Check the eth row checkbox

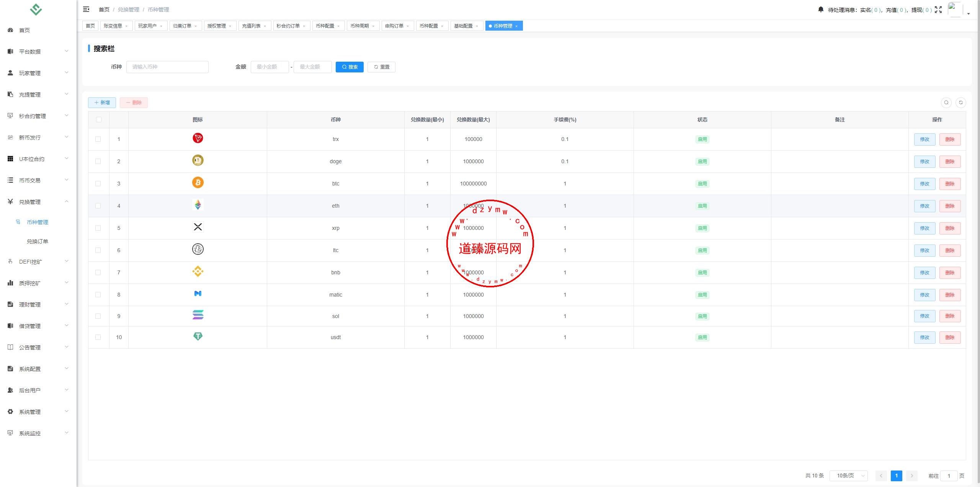click(98, 206)
